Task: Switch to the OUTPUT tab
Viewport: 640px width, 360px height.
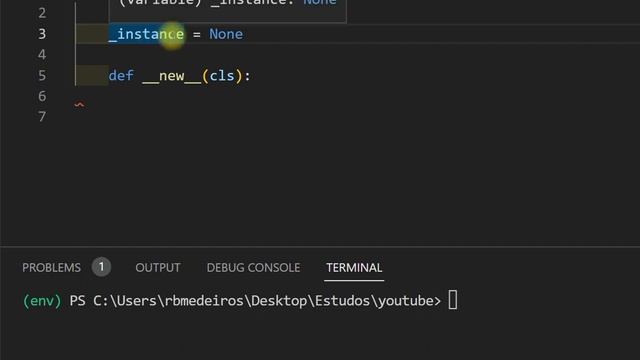Action: point(158,268)
